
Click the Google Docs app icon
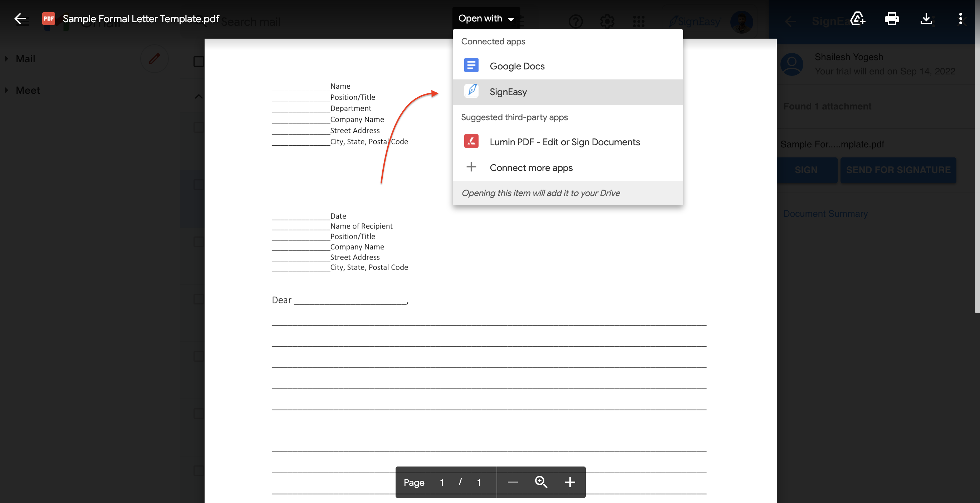click(x=471, y=65)
